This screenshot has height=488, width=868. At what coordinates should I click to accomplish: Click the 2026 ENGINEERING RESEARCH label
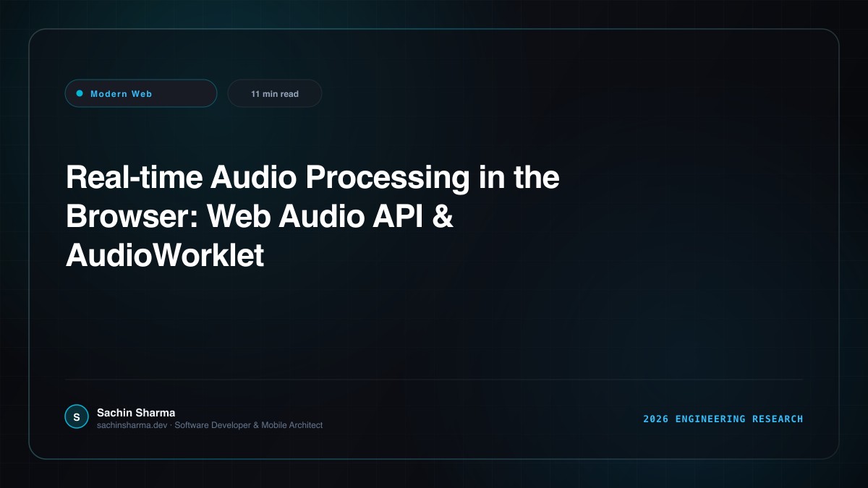[x=723, y=419]
